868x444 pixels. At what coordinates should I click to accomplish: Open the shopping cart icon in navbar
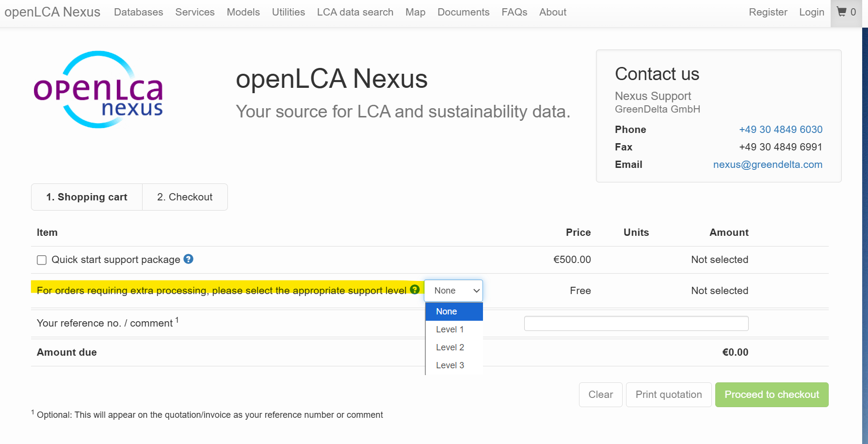tap(846, 12)
